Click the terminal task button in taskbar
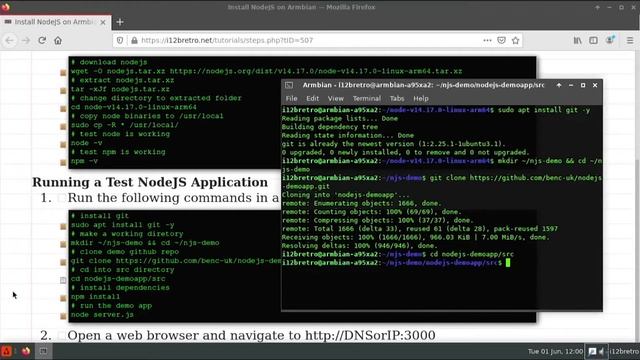This screenshot has width=640, height=360. (43, 351)
